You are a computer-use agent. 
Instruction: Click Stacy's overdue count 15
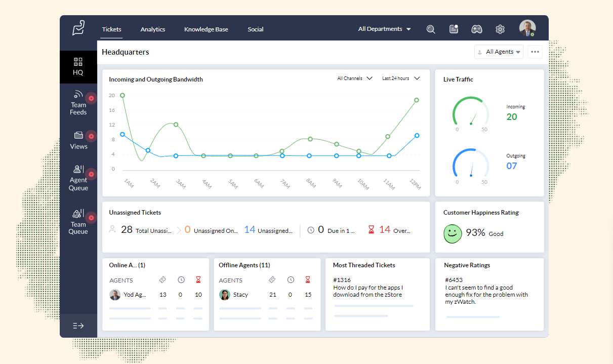pos(308,295)
